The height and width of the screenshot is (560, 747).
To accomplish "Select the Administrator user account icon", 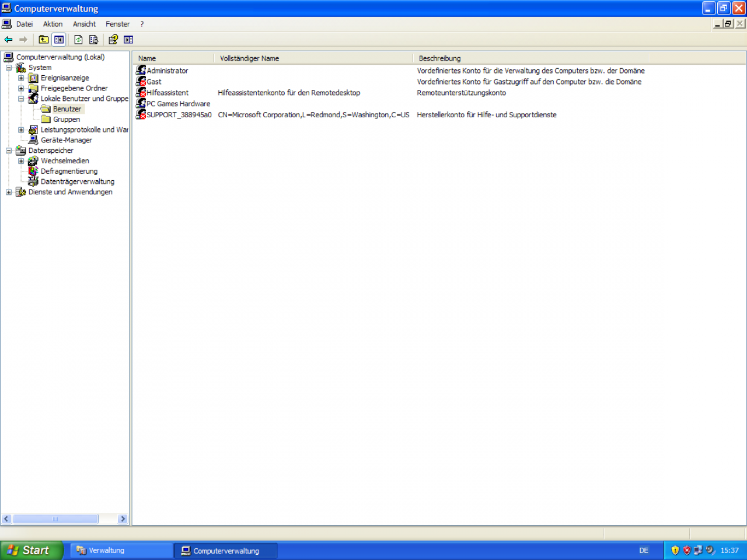I will pos(141,71).
